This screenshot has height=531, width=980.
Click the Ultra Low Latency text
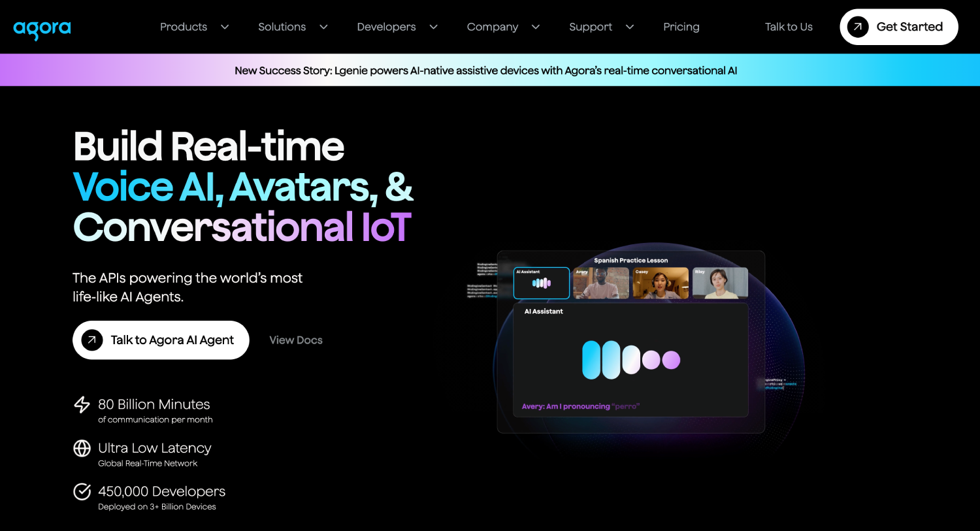[155, 448]
